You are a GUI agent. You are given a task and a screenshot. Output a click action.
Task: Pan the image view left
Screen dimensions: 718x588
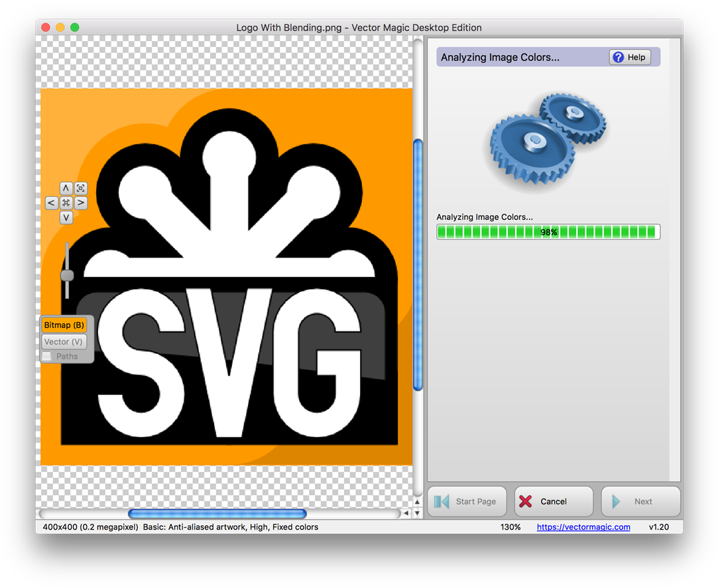click(x=51, y=203)
